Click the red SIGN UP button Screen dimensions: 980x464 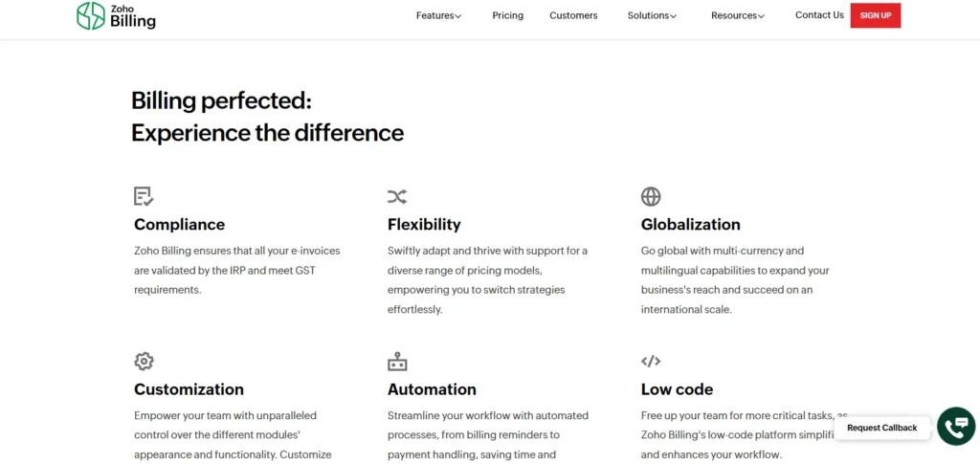875,15
